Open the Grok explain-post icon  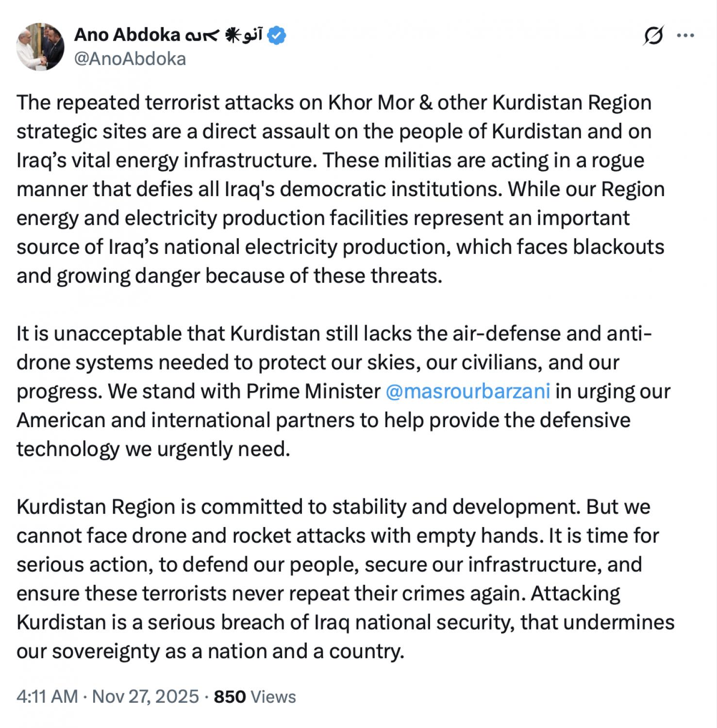653,35
